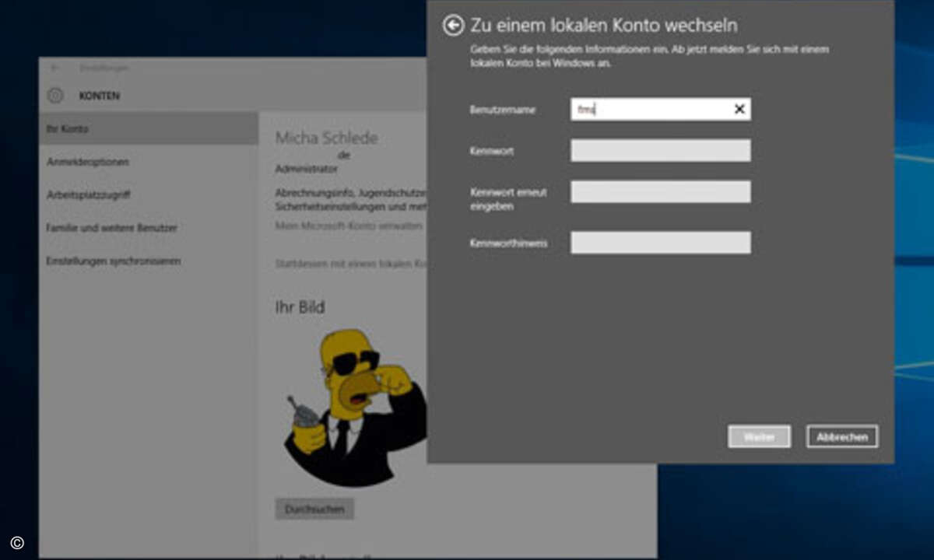Screen dimensions: 934x560
Task: Focus the Kennworthinweis field
Action: coord(660,243)
